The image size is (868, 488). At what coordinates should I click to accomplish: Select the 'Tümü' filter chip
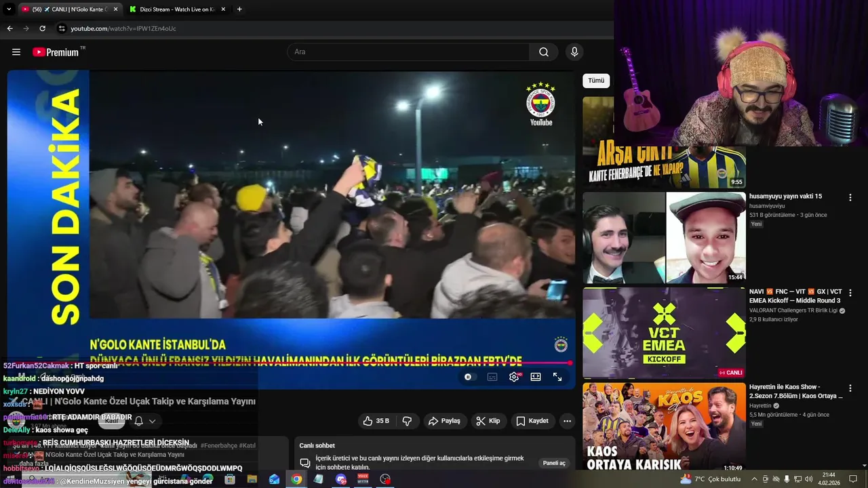(596, 81)
